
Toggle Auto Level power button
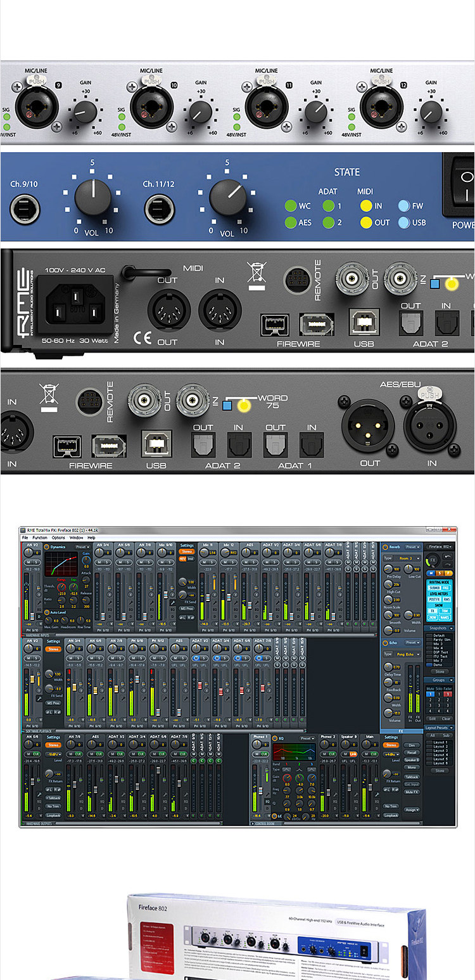point(46,612)
